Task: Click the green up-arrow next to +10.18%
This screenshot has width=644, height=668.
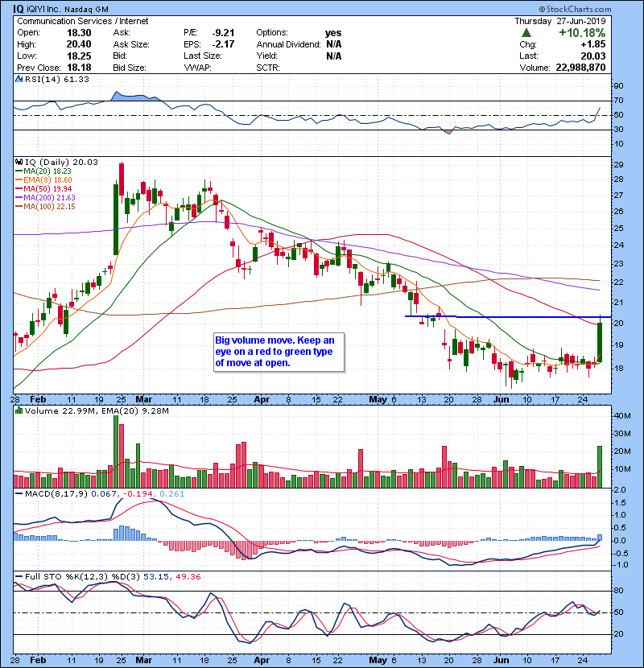Action: pos(526,33)
